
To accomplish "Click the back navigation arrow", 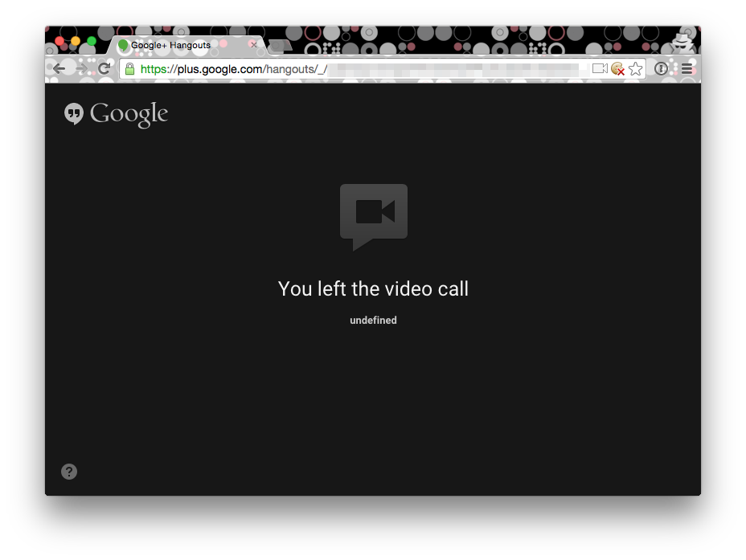I will click(59, 69).
